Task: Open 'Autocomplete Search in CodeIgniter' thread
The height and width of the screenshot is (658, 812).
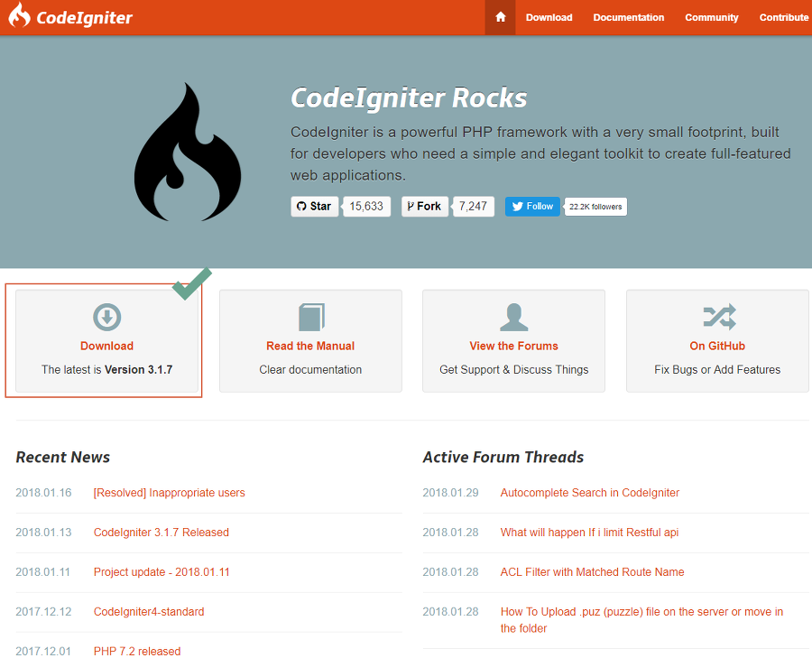Action: coord(590,493)
